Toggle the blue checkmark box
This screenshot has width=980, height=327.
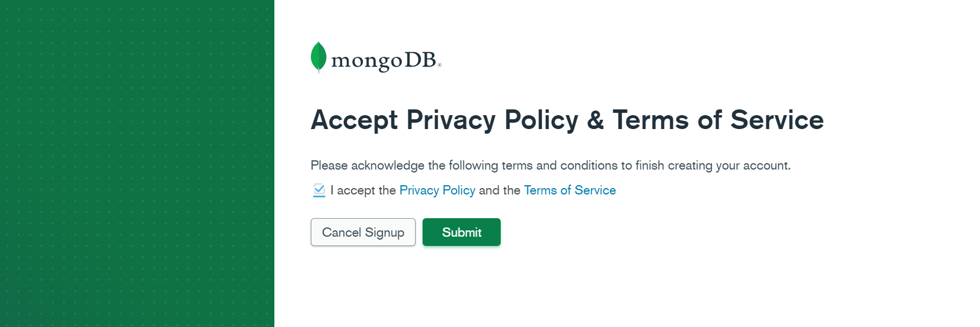click(319, 190)
